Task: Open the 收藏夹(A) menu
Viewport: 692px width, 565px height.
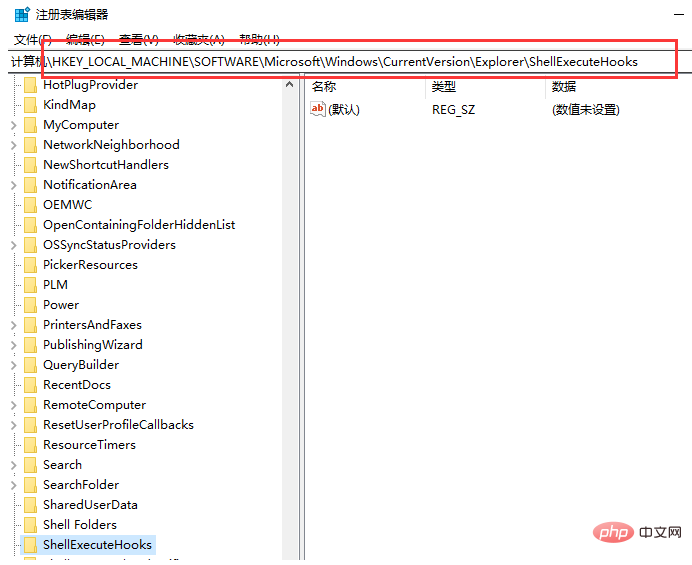Action: (199, 40)
